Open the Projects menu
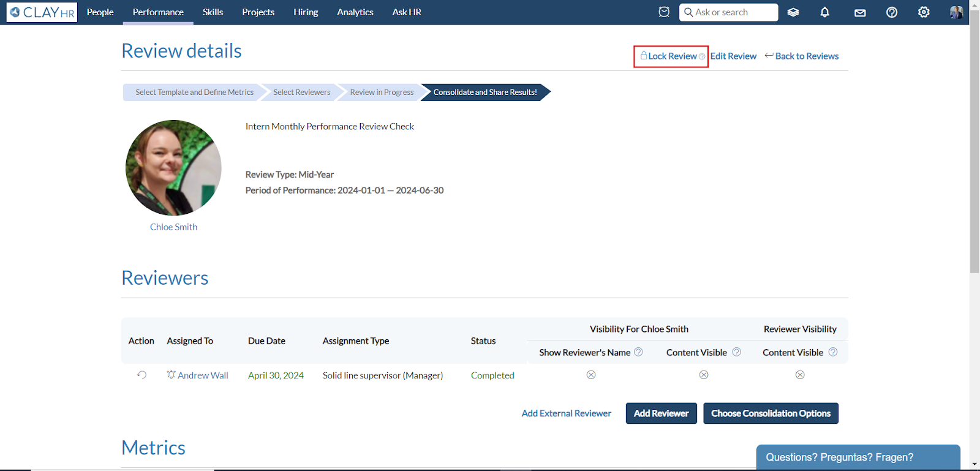This screenshot has height=471, width=980. pos(258,12)
